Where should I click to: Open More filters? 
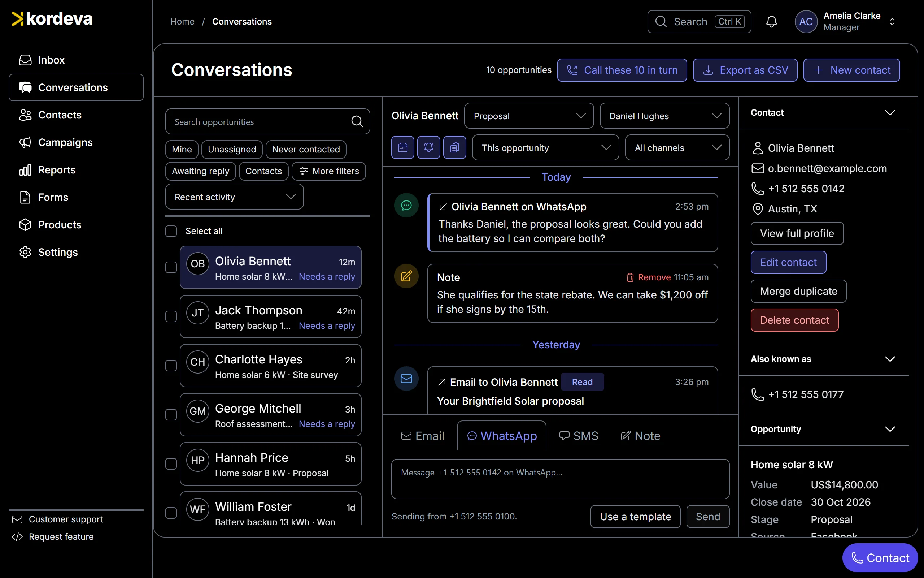(x=329, y=171)
